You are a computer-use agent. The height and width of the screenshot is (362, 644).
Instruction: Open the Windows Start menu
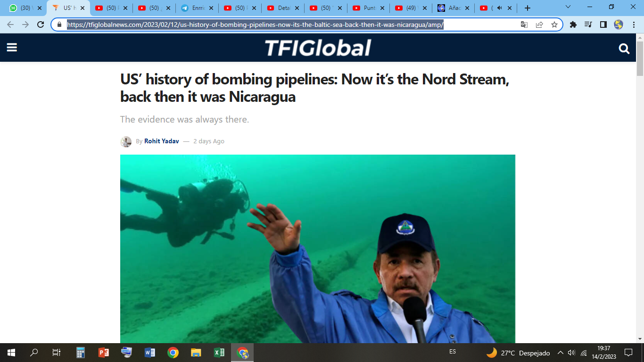tap(11, 353)
